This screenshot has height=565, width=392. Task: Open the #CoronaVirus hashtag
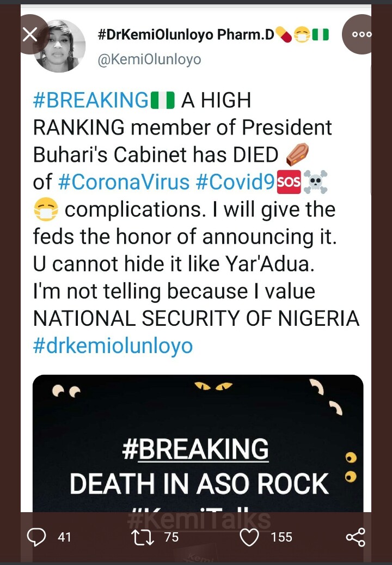pyautogui.click(x=123, y=183)
